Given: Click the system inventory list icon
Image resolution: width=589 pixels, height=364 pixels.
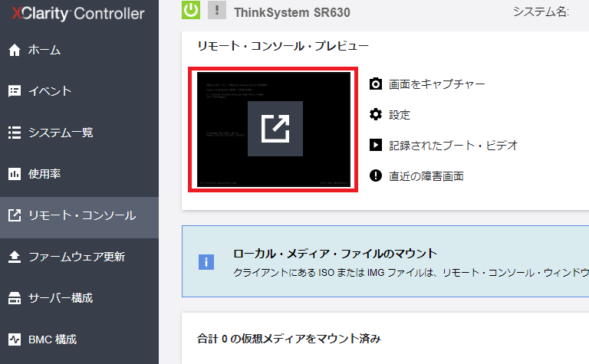Looking at the screenshot, I should [15, 133].
